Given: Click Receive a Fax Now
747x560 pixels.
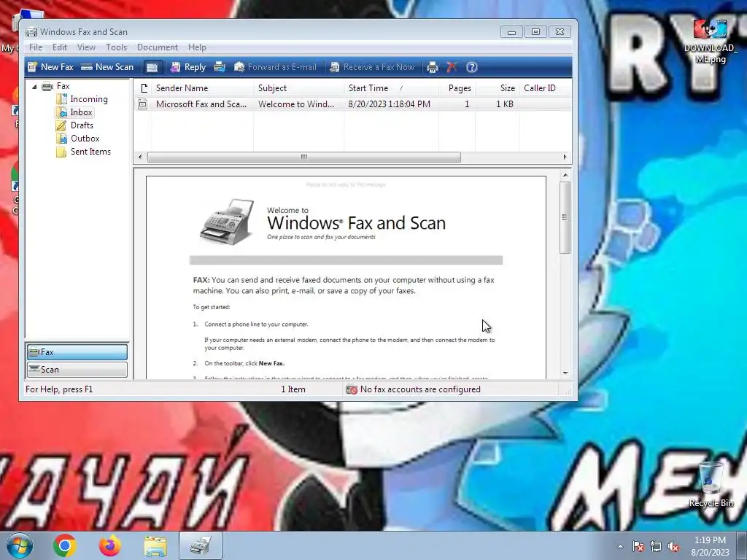Looking at the screenshot, I should [372, 67].
